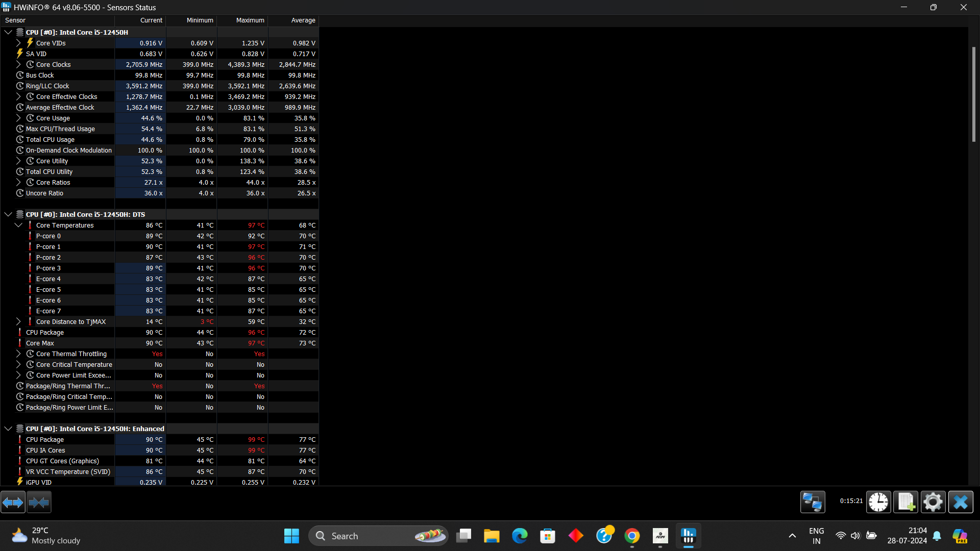Open Microsoft Store from taskbar

tap(548, 536)
